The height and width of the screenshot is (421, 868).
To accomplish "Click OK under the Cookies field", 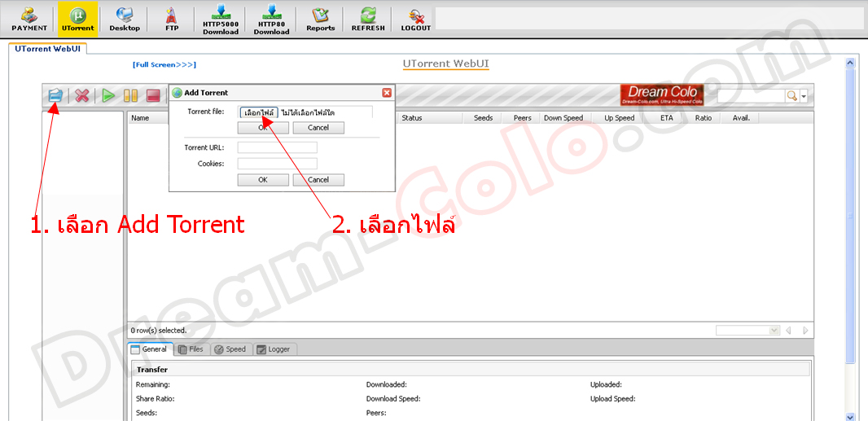I will point(263,179).
